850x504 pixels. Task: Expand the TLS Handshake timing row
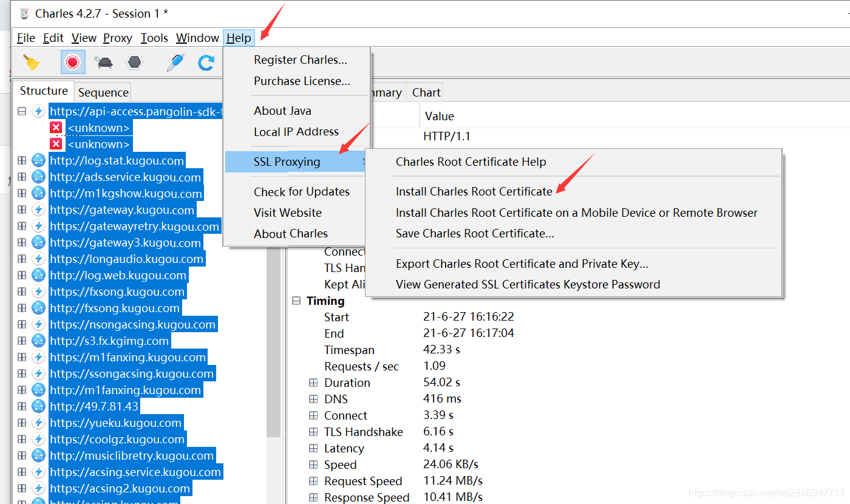(x=313, y=432)
